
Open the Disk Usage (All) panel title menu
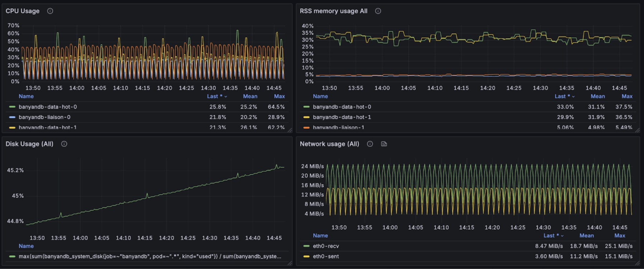(x=29, y=144)
